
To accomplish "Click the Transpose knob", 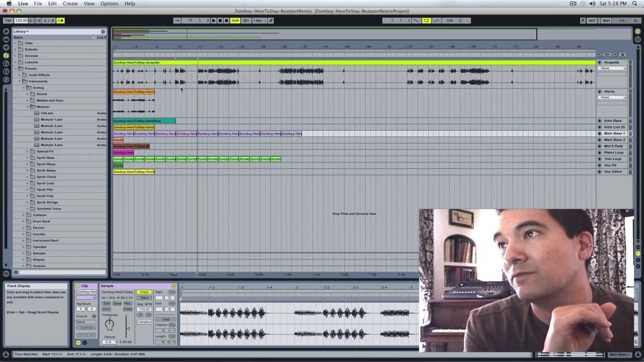I will tap(109, 324).
